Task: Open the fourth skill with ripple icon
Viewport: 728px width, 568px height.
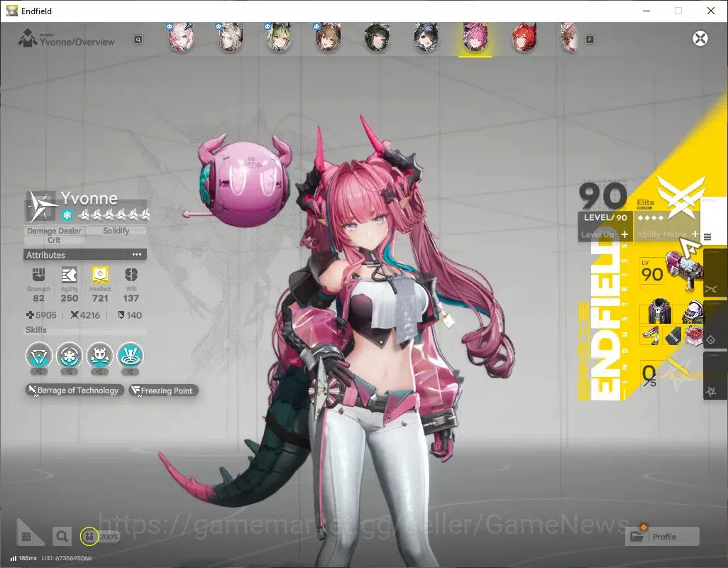Action: click(131, 356)
